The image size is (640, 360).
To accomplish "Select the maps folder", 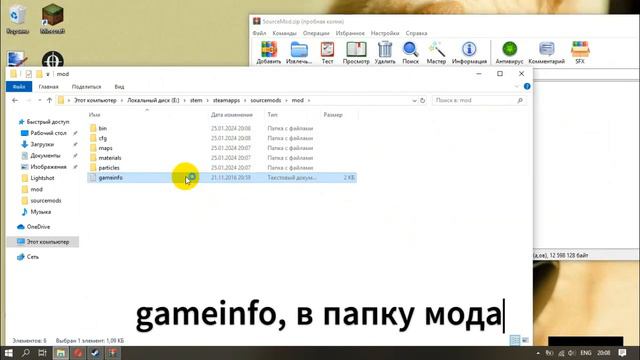I will point(105,148).
